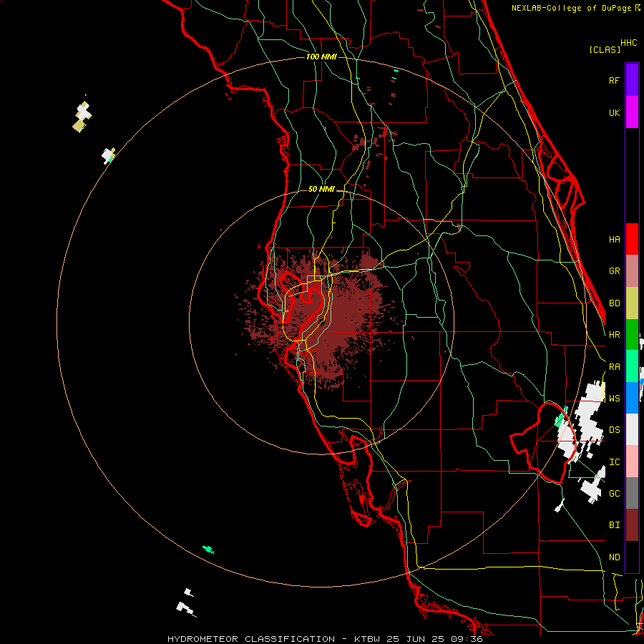
Task: Click the yellow-white echo cluster in the northwest Gulf
Action: tap(82, 117)
